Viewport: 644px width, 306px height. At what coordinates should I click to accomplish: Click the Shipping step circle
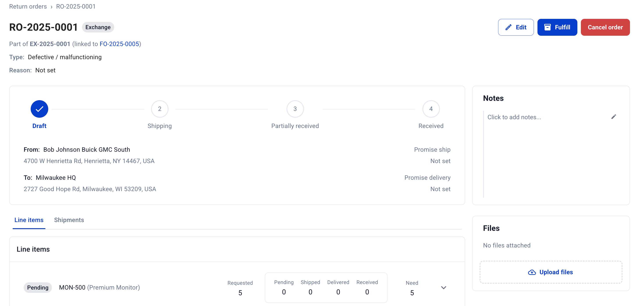pos(160,109)
